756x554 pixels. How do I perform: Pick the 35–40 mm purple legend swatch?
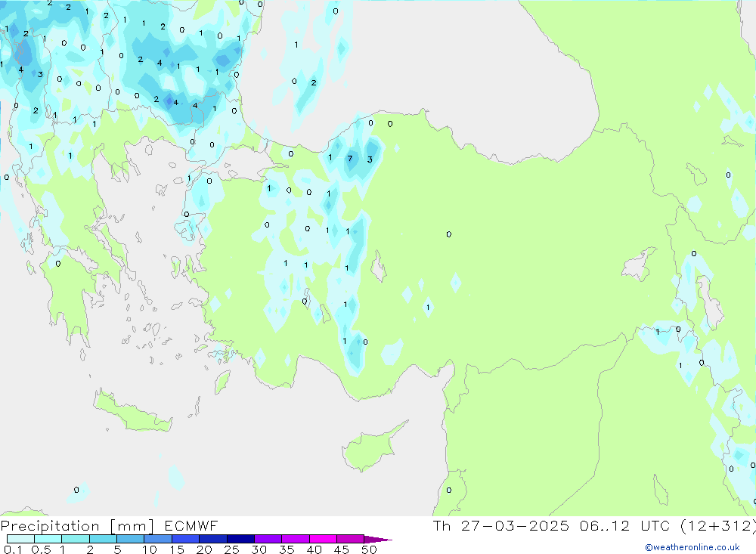pos(296,539)
